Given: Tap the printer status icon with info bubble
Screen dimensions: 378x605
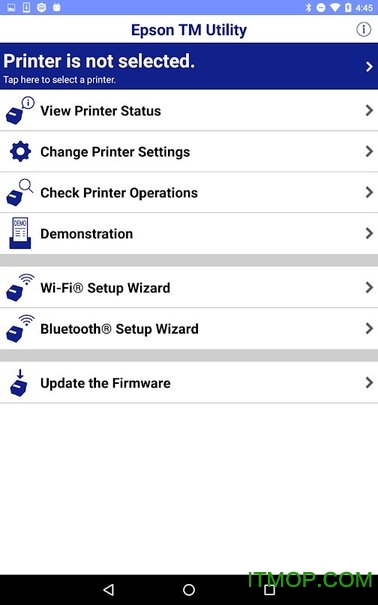Looking at the screenshot, I should tap(20, 110).
